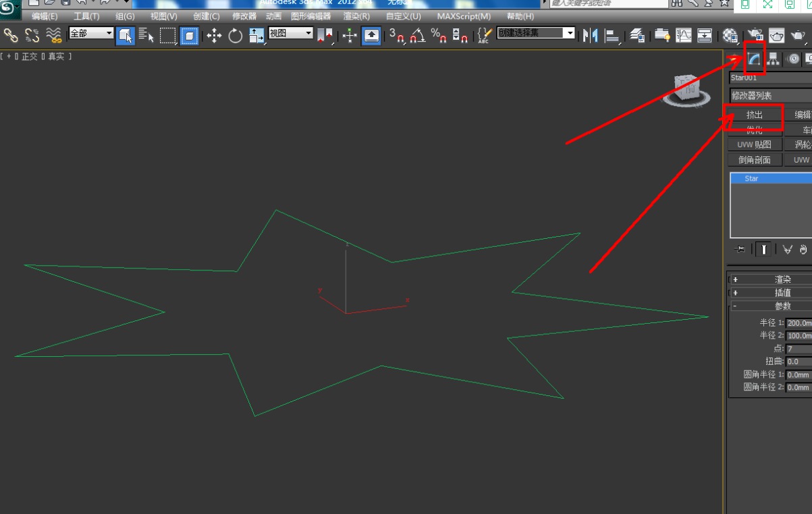Click the 挤出 modifier button
The height and width of the screenshot is (514, 812).
coord(755,115)
